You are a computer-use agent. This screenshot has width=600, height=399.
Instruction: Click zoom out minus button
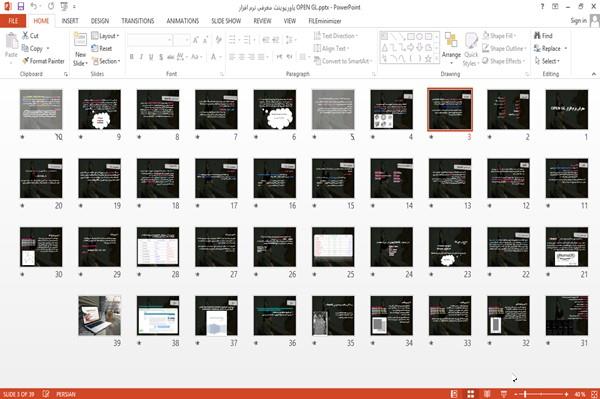tap(516, 394)
